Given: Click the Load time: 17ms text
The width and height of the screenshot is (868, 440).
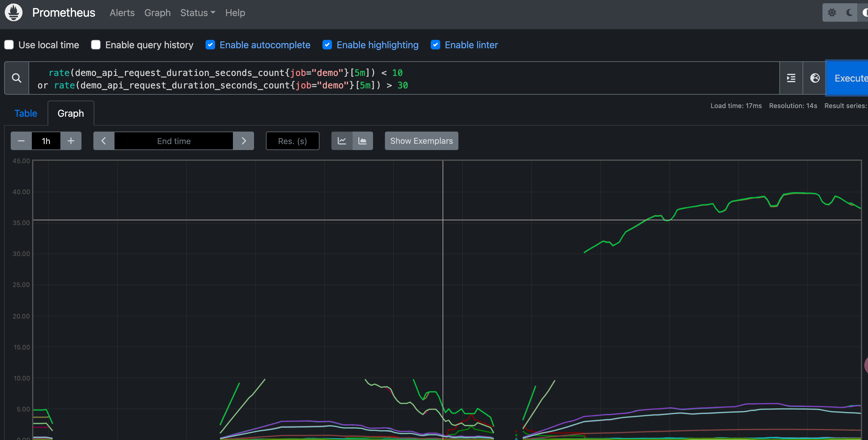Looking at the screenshot, I should point(736,106).
